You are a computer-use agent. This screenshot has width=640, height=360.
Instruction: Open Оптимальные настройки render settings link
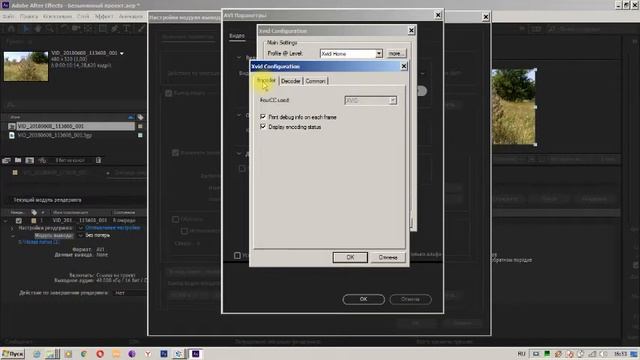(113, 228)
